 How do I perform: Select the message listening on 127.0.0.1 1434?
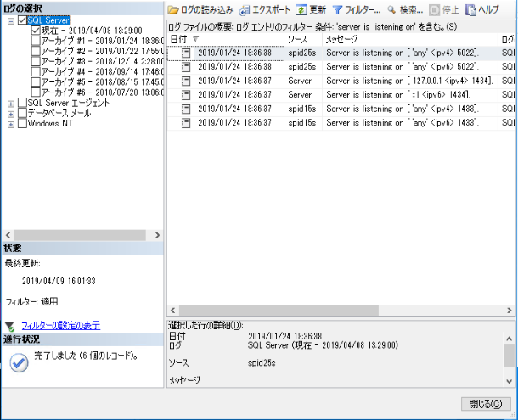[409, 81]
